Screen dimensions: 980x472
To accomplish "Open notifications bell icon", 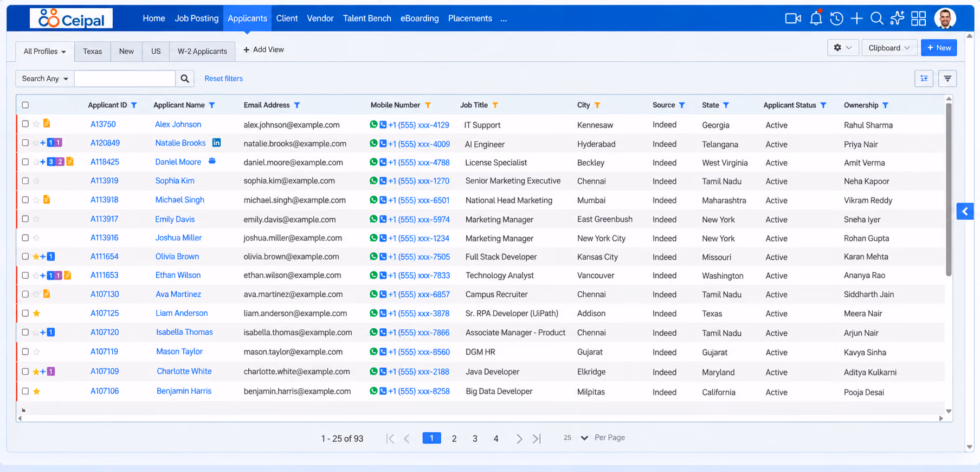I will pyautogui.click(x=816, y=18).
